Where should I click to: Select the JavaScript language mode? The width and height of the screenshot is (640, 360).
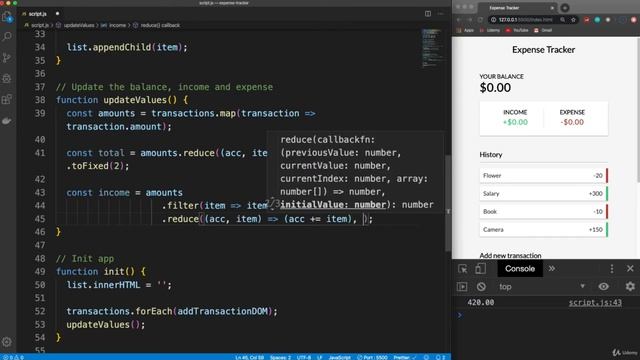point(340,357)
